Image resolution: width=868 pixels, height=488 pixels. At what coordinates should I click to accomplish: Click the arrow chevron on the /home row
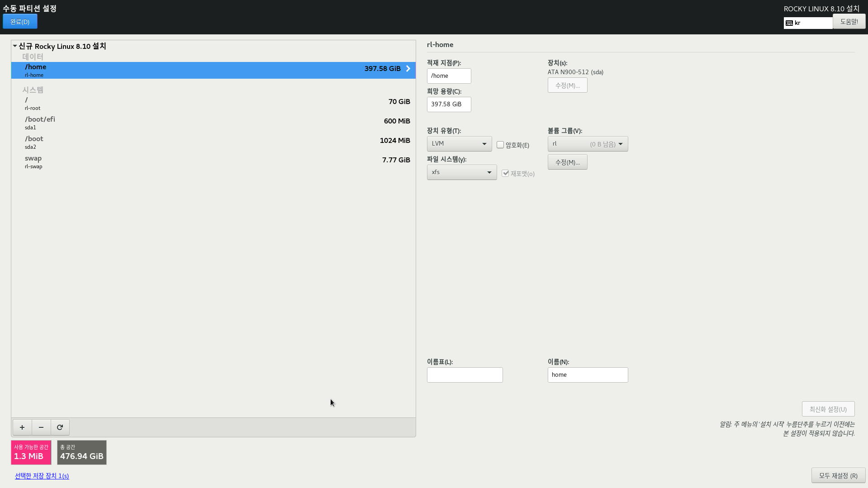coord(408,69)
